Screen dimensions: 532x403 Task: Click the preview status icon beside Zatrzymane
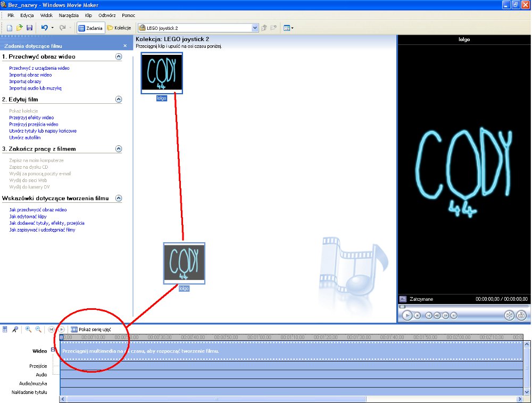(x=403, y=299)
